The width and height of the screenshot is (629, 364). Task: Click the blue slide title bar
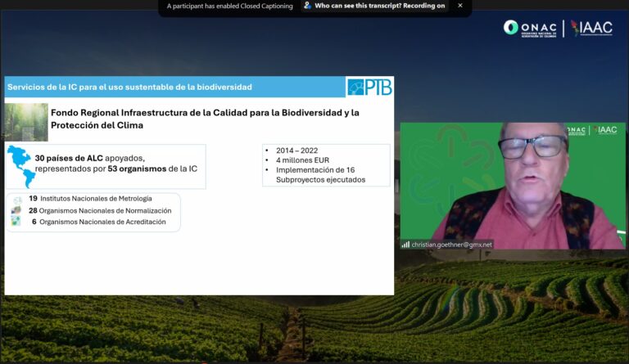pos(172,87)
